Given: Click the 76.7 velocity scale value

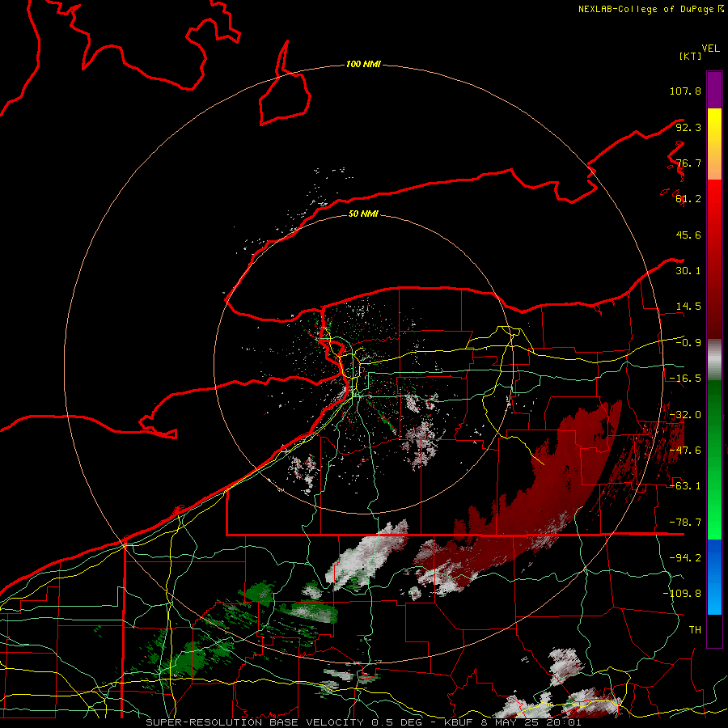Looking at the screenshot, I should pyautogui.click(x=688, y=163).
